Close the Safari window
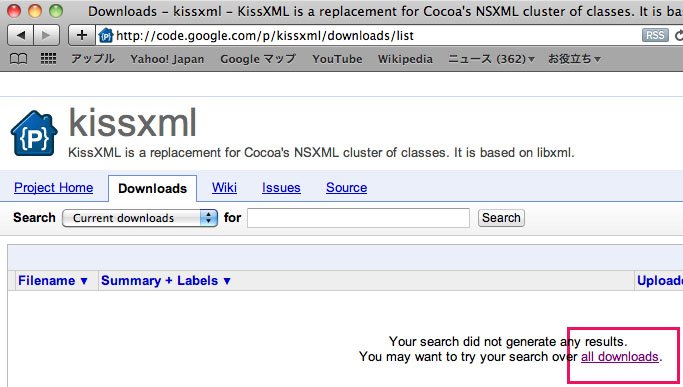683x387 pixels. tap(14, 10)
